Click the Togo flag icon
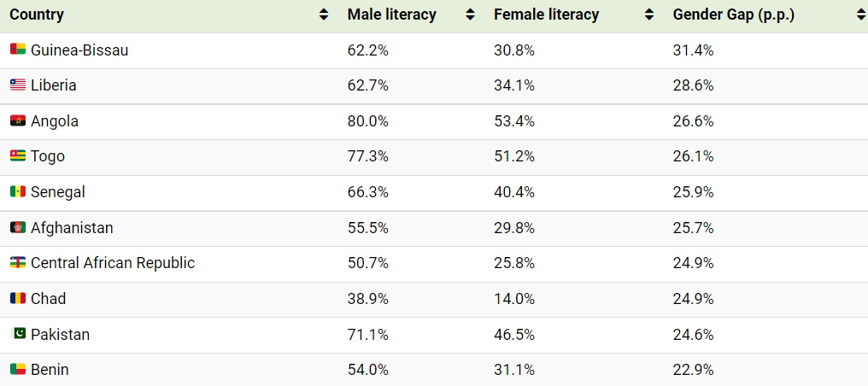The image size is (868, 386). click(x=18, y=156)
